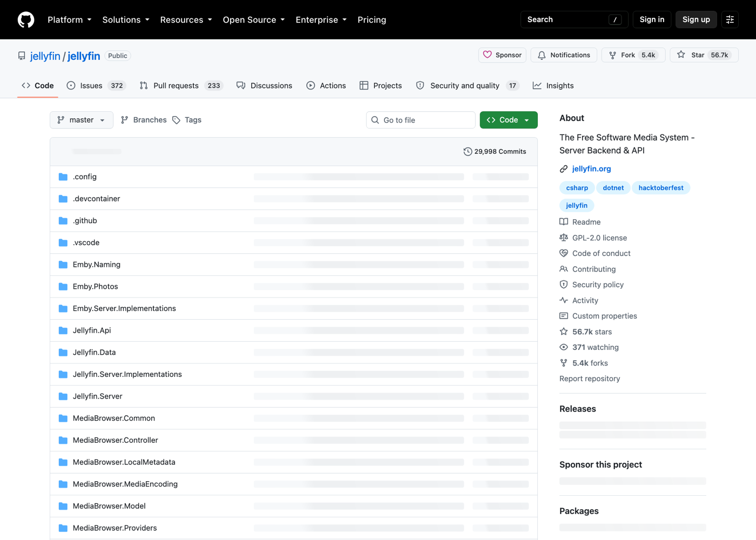Image resolution: width=756 pixels, height=540 pixels.
Task: Click the Sign in button
Action: pyautogui.click(x=652, y=19)
